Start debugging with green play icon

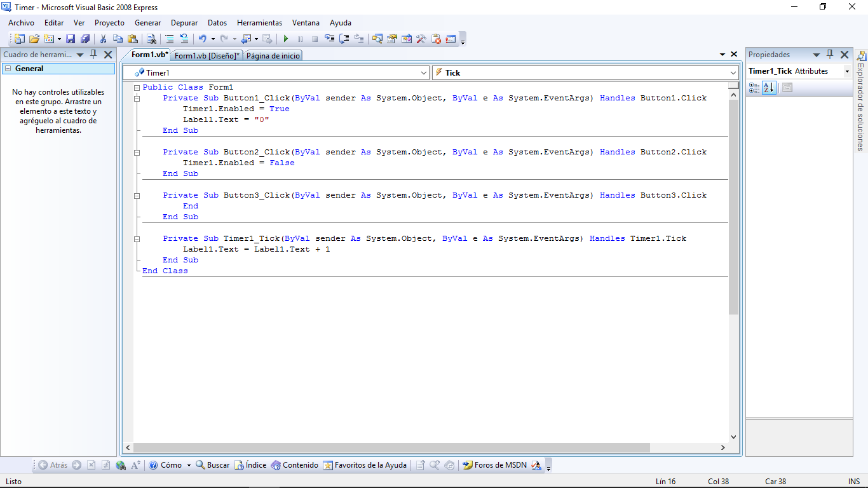tap(286, 39)
